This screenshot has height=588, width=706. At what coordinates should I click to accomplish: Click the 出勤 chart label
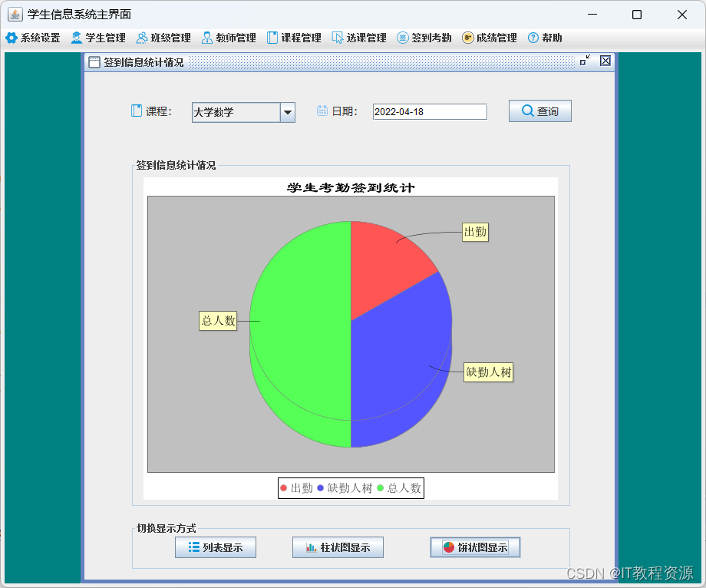click(x=476, y=233)
